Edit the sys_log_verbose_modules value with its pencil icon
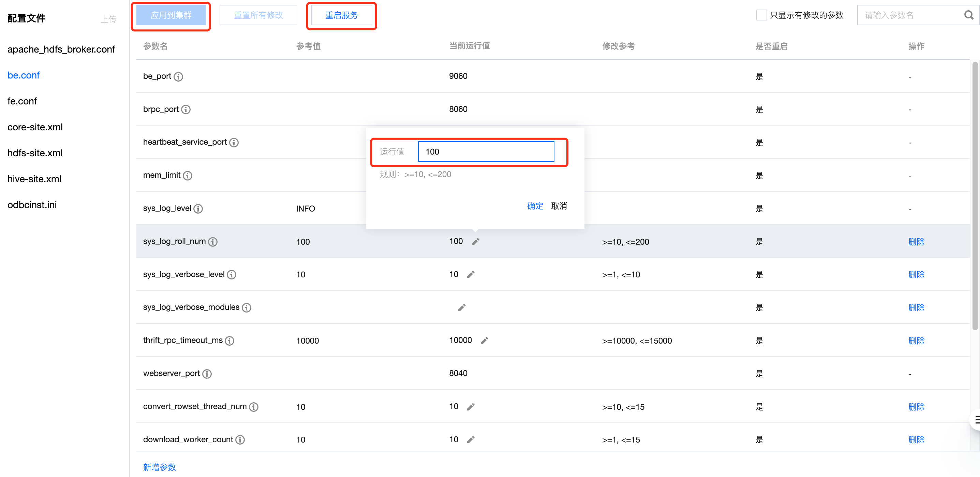The width and height of the screenshot is (980, 477). tap(461, 308)
